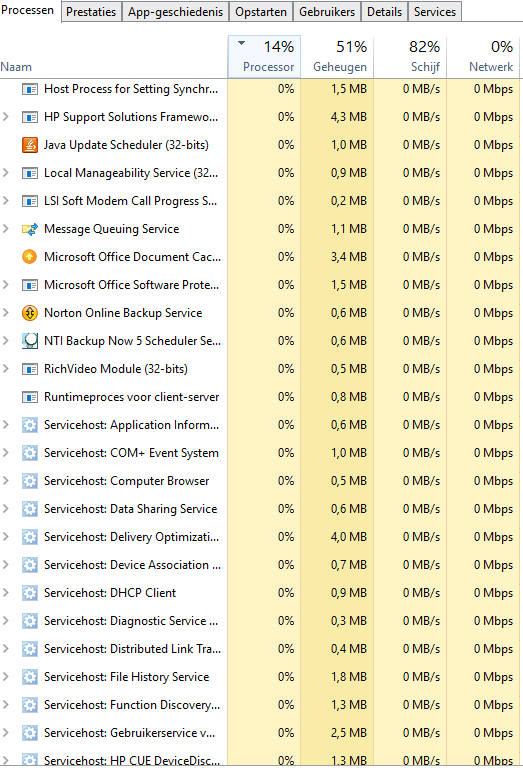The width and height of the screenshot is (523, 771).
Task: Select the Servicehost: DHCP Client gear icon
Action: 30,593
